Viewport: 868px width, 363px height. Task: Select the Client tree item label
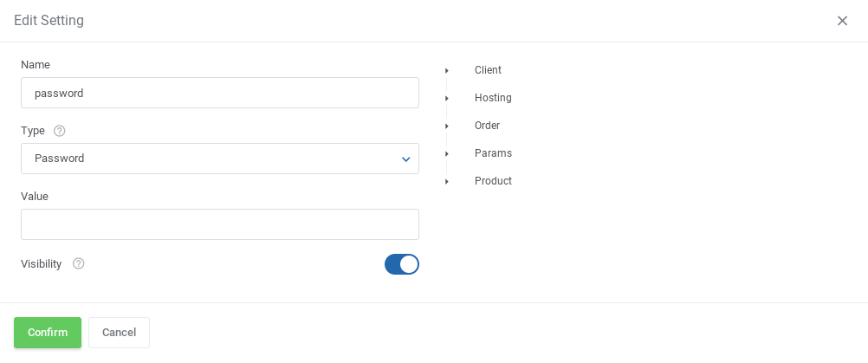point(488,70)
